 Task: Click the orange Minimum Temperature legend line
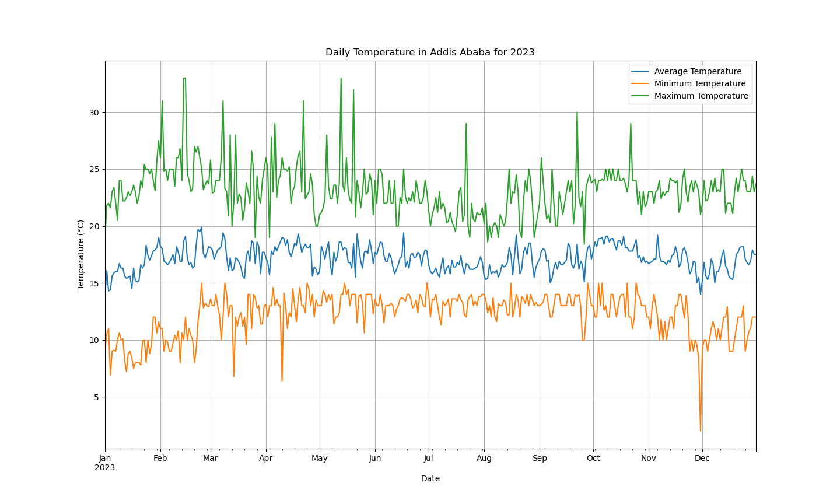coord(641,84)
